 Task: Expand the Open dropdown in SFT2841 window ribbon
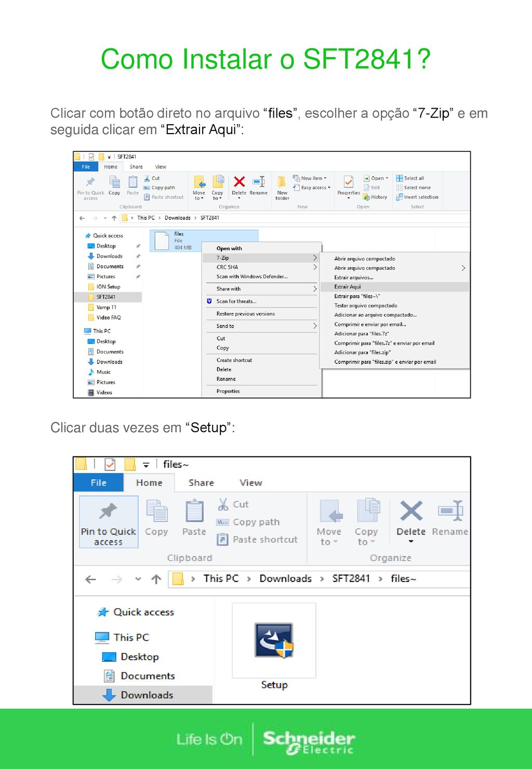tap(376, 178)
